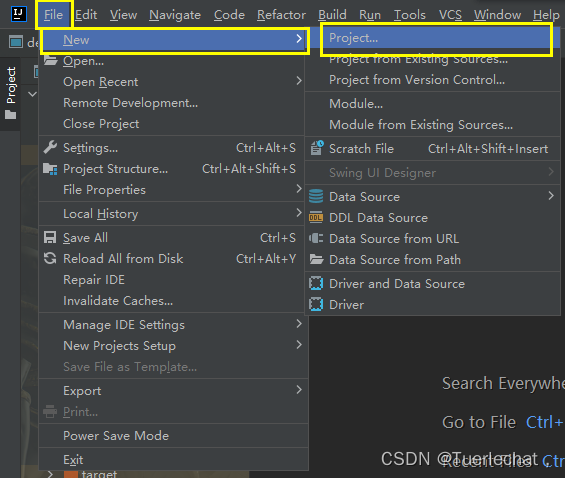The width and height of the screenshot is (565, 478).
Task: Click the DDL Data Source icon
Action: [316, 218]
